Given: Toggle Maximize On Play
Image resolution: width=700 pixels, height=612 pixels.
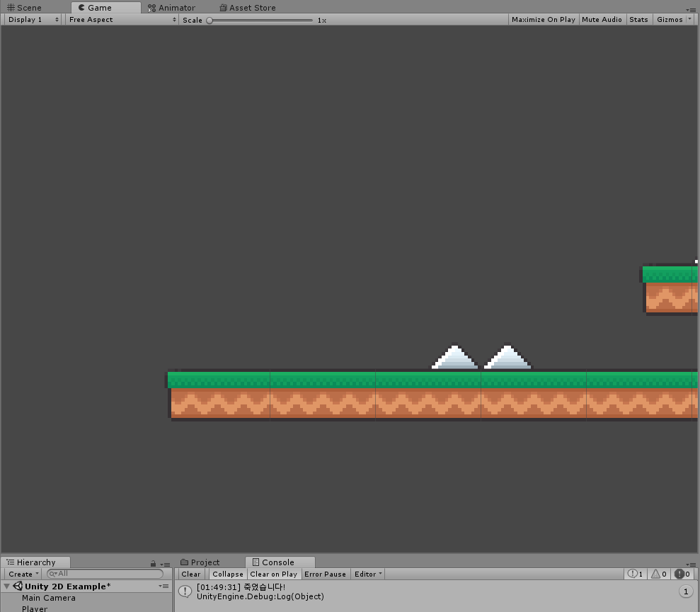Looking at the screenshot, I should pos(544,20).
